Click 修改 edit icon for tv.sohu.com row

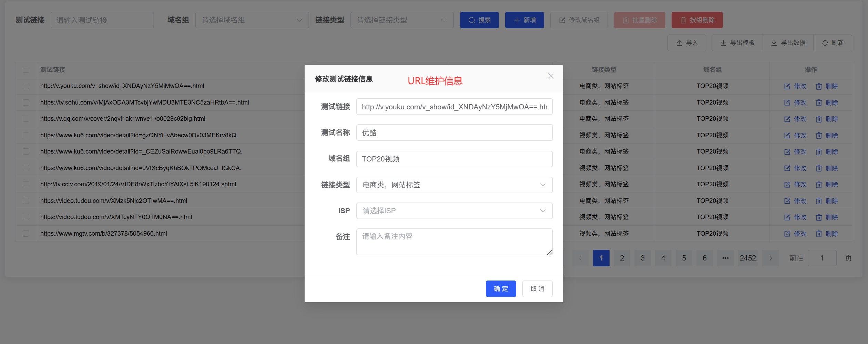(787, 102)
